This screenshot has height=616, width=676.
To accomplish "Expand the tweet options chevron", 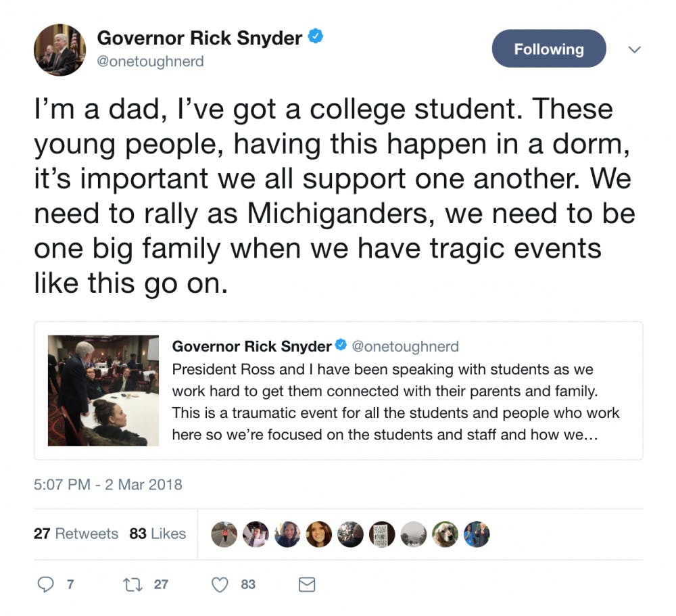I will (634, 49).
